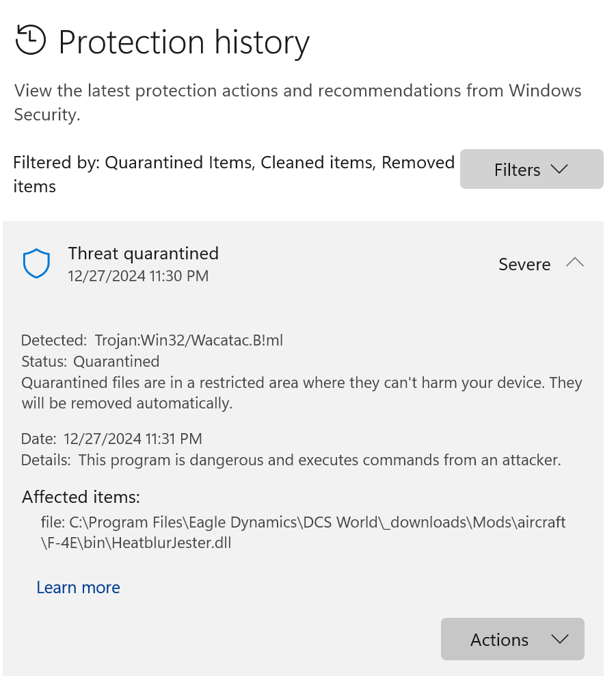Open the Filters dropdown button

click(x=532, y=169)
